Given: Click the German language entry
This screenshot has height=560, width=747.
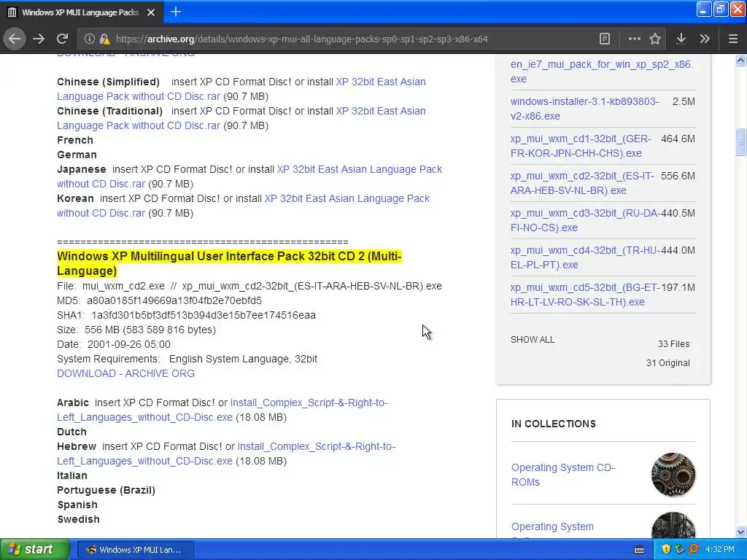Looking at the screenshot, I should [77, 155].
